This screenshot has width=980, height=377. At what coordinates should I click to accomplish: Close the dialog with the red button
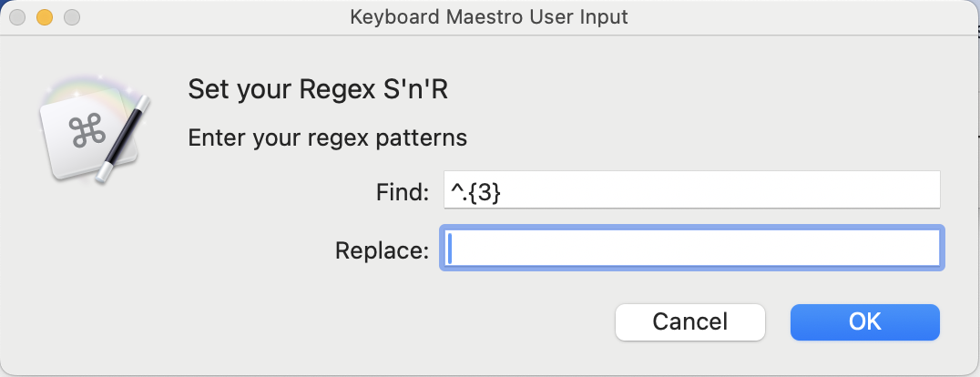(18, 17)
